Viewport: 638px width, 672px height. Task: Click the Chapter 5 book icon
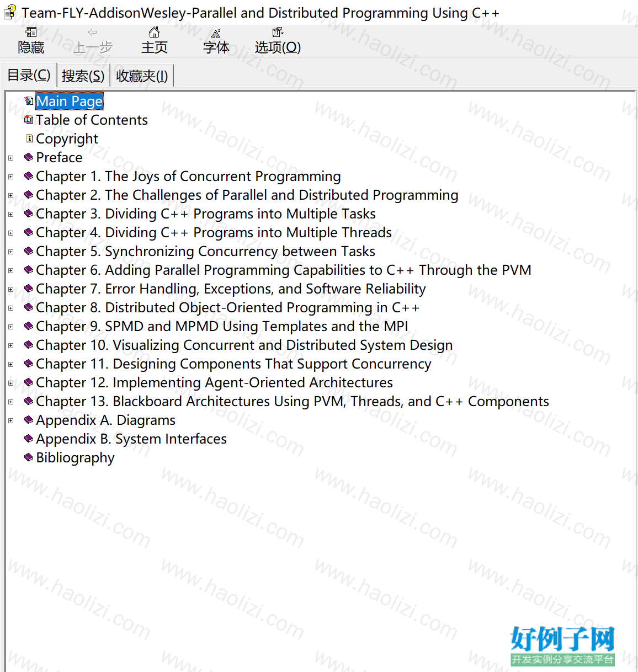[29, 251]
